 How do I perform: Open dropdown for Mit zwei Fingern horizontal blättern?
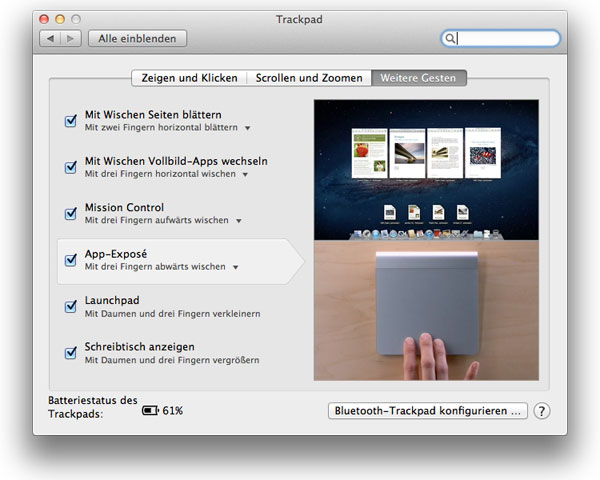coord(248,128)
